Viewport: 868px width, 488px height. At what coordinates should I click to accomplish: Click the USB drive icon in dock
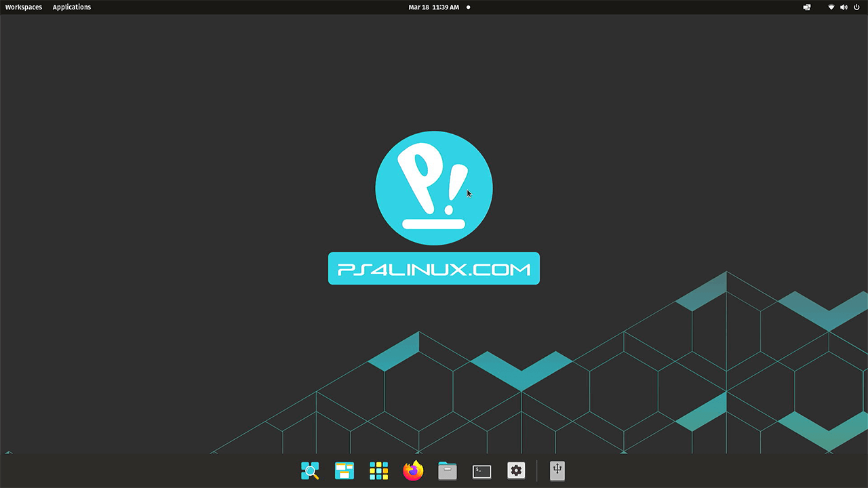(557, 470)
